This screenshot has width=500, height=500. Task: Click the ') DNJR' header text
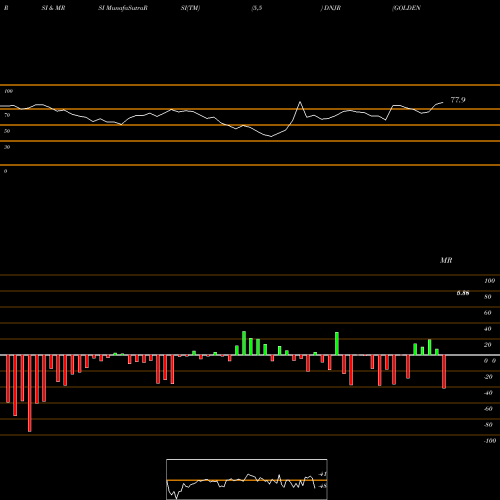331,8
